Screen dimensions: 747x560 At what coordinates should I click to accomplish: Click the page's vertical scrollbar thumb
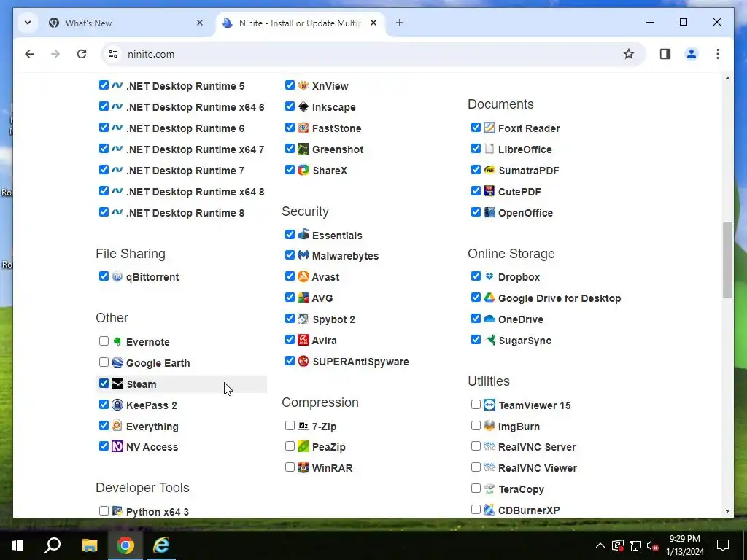pos(727,260)
